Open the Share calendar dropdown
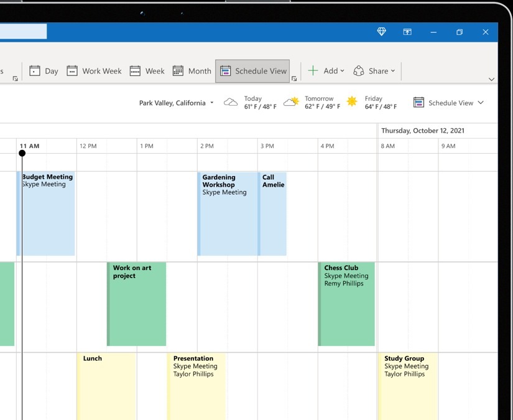The height and width of the screenshot is (420, 513). point(374,71)
